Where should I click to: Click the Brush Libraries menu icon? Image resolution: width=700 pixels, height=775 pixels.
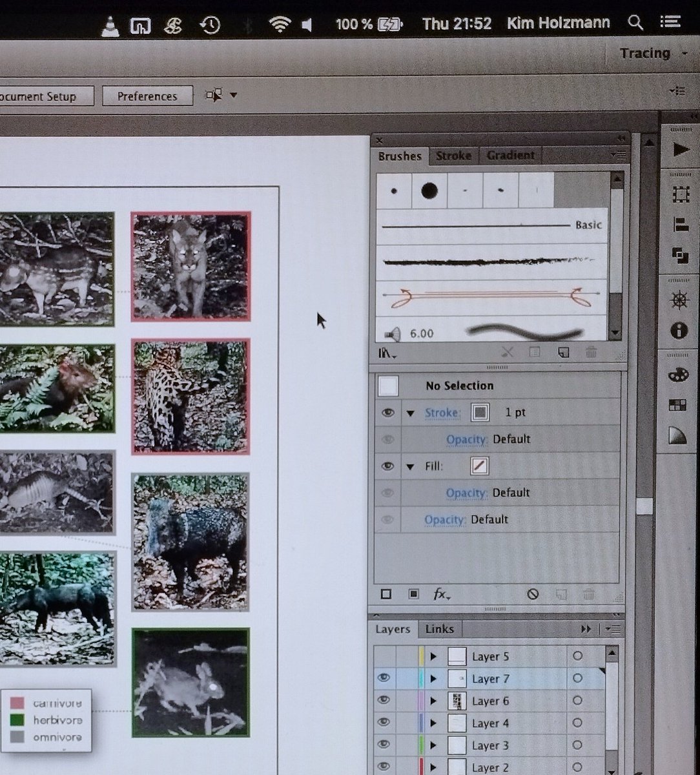coord(387,353)
